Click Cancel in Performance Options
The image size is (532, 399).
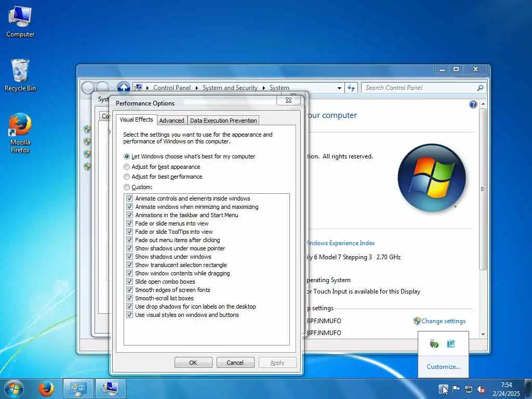click(235, 363)
